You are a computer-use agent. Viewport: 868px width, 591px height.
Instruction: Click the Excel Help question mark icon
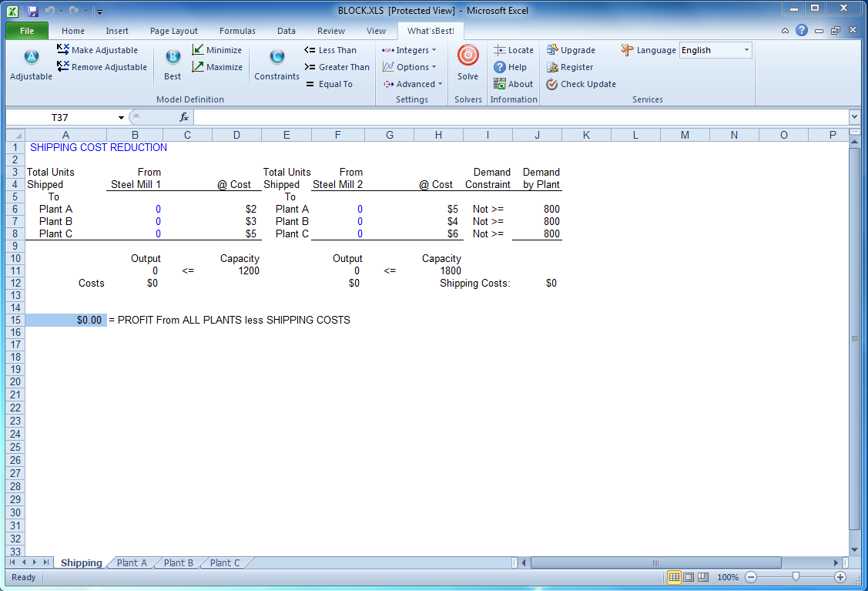(802, 31)
